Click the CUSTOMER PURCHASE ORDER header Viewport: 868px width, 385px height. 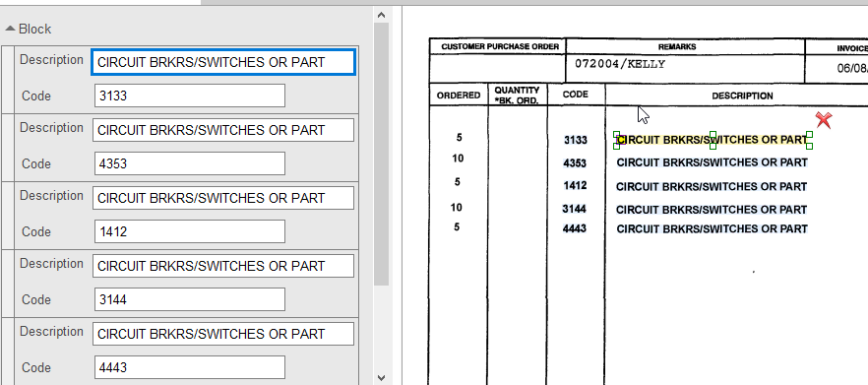point(500,46)
